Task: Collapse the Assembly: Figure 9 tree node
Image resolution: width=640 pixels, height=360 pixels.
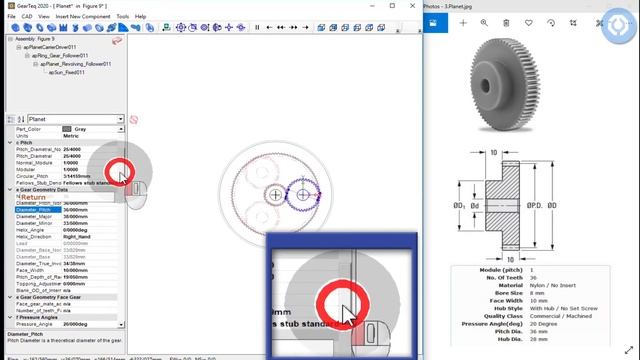Action: click(11, 39)
